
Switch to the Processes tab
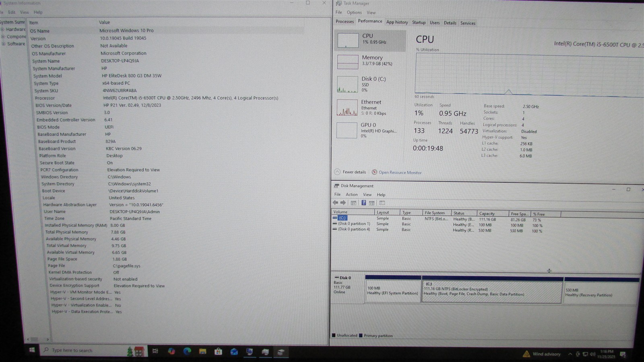[345, 22]
